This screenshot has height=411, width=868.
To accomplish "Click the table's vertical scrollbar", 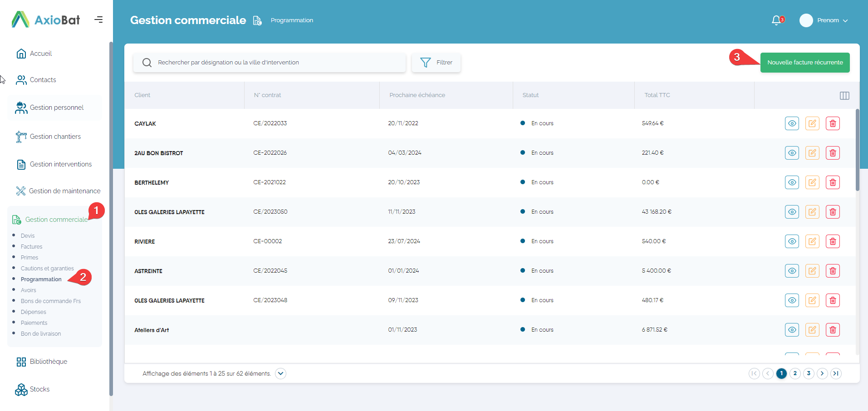I will [x=857, y=150].
